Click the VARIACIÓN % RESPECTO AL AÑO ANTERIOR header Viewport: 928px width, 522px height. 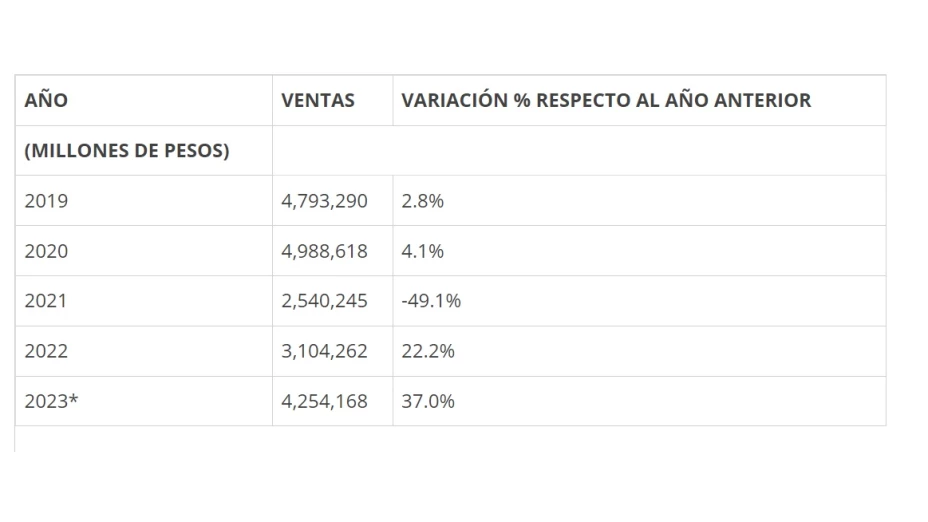[x=639, y=101]
